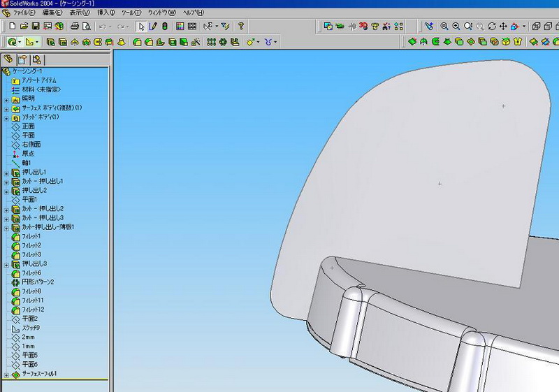Select スケッチ9 in the tree
The image size is (559, 392).
click(x=31, y=328)
